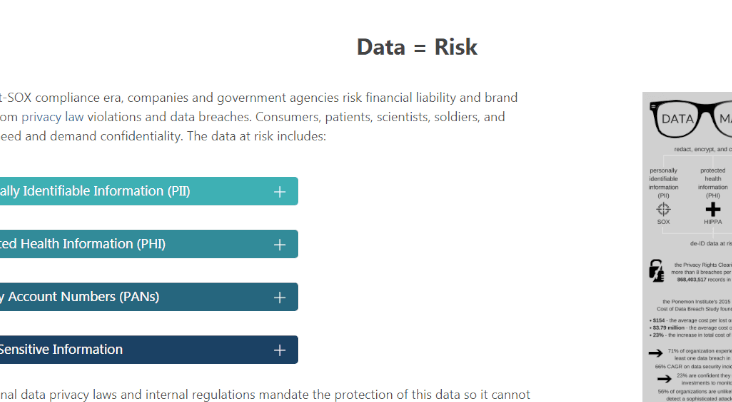Image resolution: width=732 pixels, height=402 pixels.
Task: Click the lower right arrow in infographic
Action: [664, 379]
